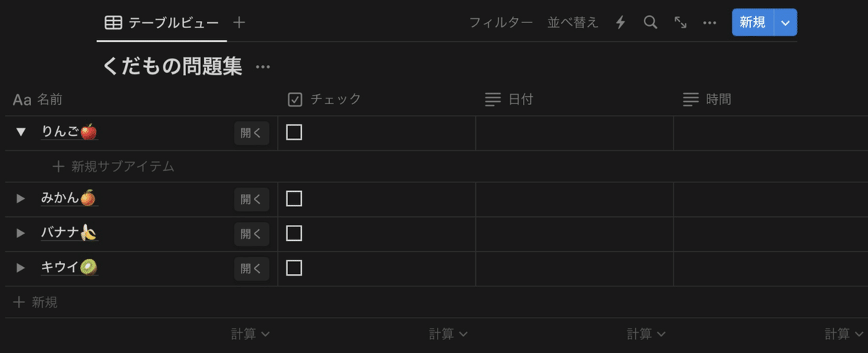868x353 pixels.
Task: Click the plus icon for 新規サブアイテム
Action: (59, 166)
